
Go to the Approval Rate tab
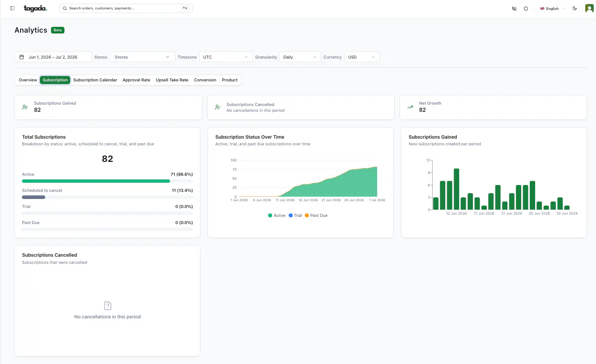click(136, 80)
